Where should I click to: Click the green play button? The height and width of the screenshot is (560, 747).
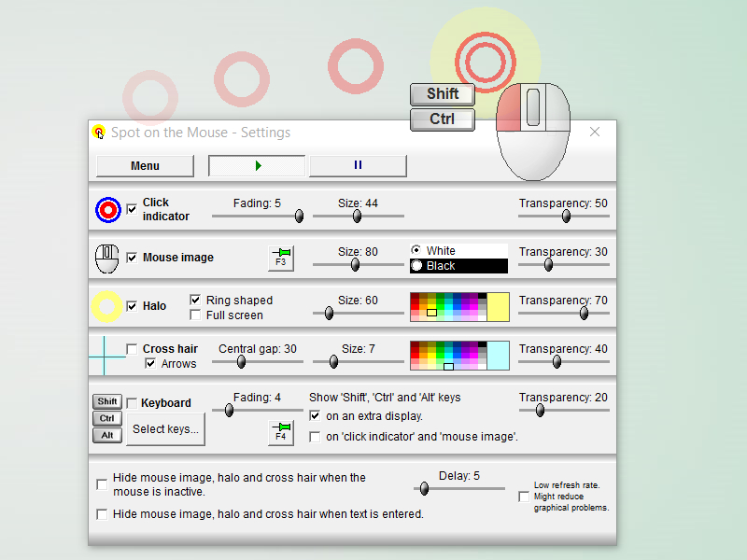click(x=257, y=166)
